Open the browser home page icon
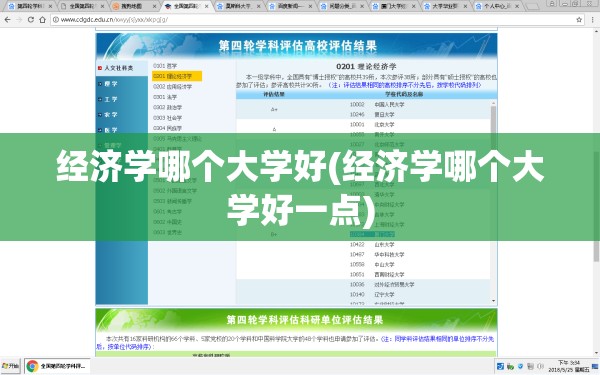600x375 pixels. pos(42,20)
